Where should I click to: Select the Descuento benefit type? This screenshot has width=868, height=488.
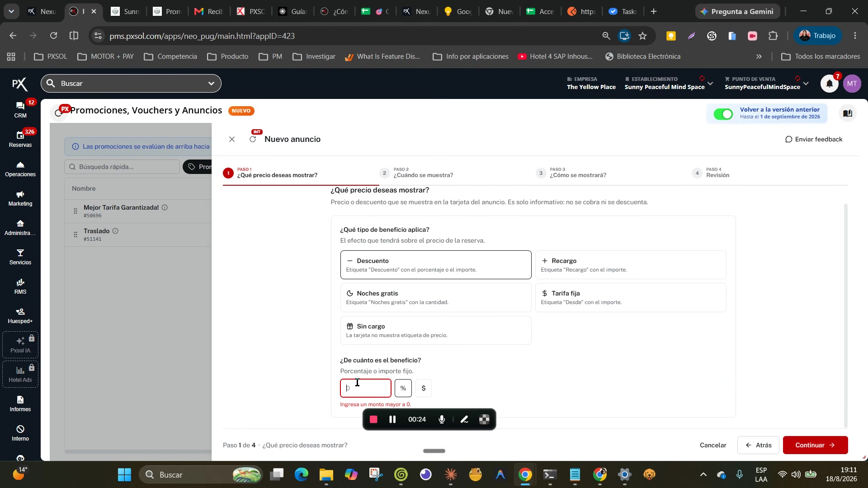tap(436, 265)
